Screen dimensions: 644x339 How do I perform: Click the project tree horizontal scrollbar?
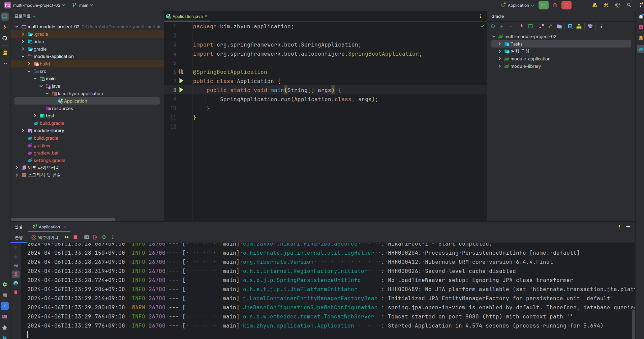[x=63, y=219]
